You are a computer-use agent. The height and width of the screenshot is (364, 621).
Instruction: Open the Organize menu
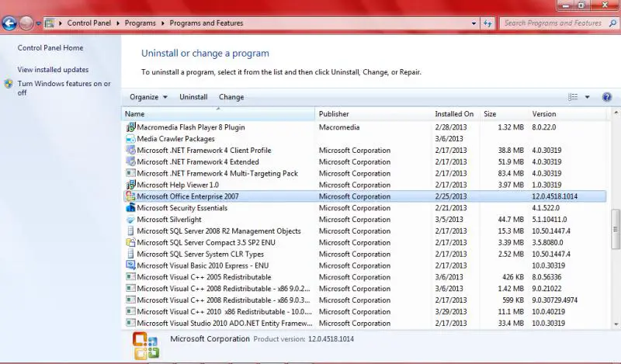(x=148, y=97)
